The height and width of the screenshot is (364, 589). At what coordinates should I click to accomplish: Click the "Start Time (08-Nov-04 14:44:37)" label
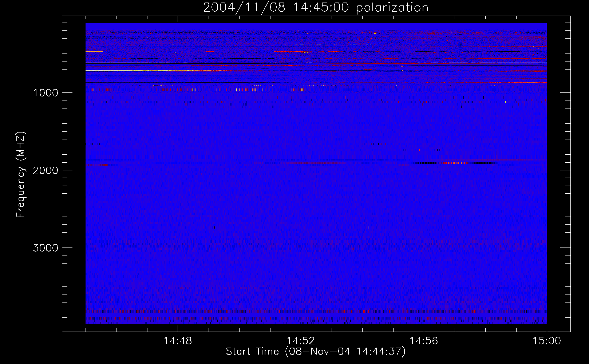click(316, 352)
